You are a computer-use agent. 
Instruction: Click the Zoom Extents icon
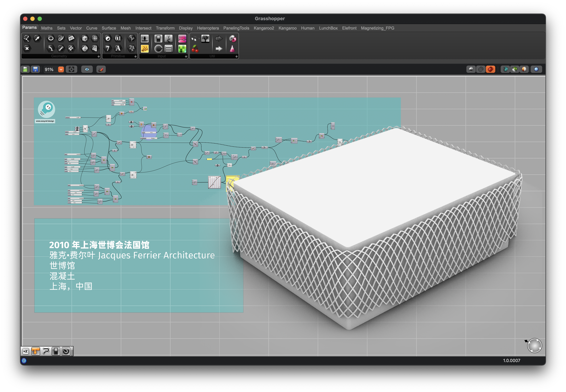coord(71,69)
